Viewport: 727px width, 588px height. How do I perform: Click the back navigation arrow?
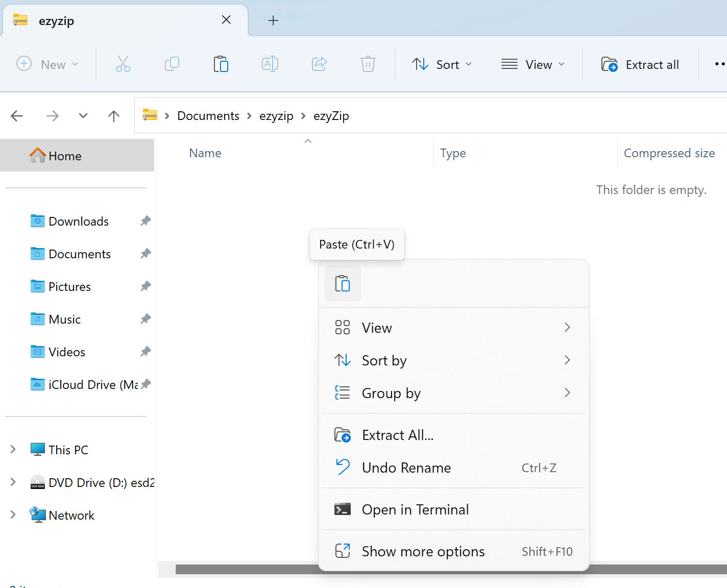point(17,115)
